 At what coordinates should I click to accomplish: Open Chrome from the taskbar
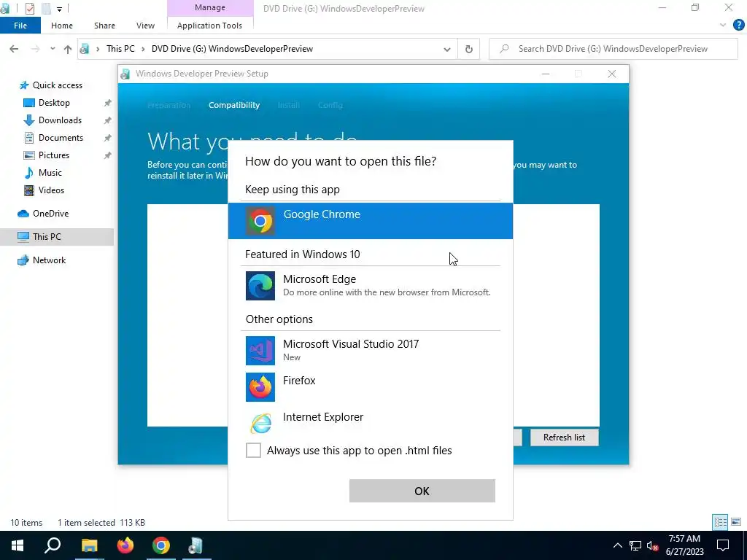pos(161,545)
